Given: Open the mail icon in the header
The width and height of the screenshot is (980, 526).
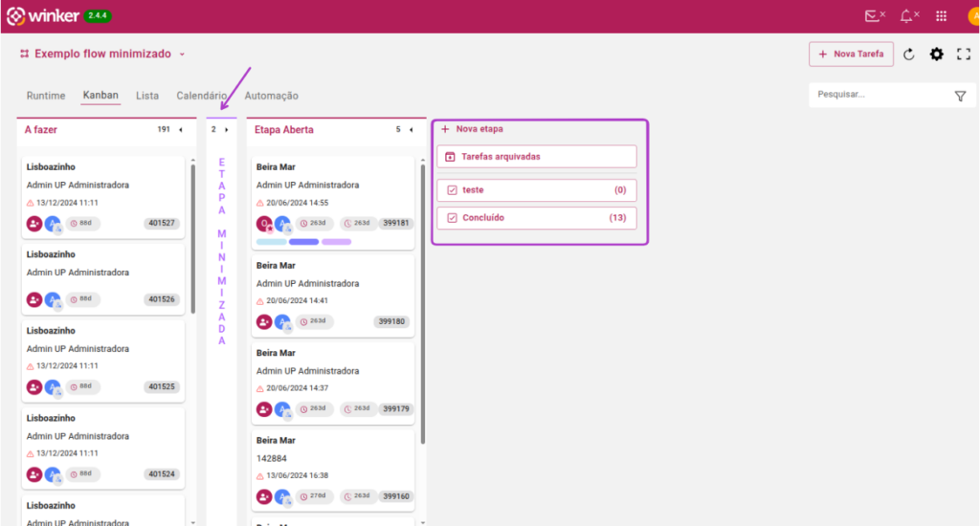Looking at the screenshot, I should click(x=875, y=15).
